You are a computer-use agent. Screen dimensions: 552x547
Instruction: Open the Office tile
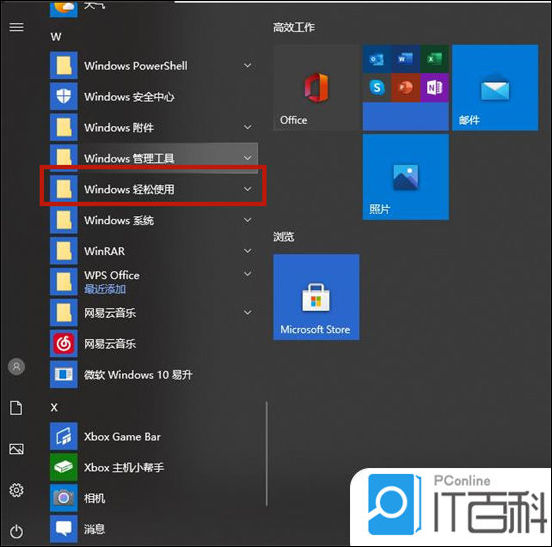316,88
